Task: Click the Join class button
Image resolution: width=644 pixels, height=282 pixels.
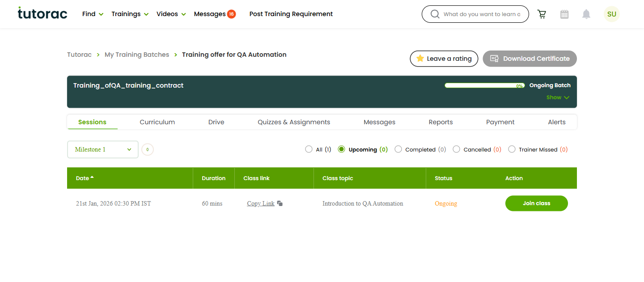Action: 537,203
